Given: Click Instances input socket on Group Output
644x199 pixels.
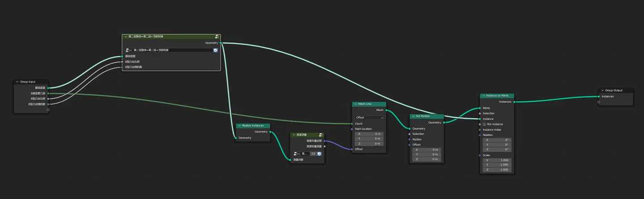Looking at the screenshot, I should point(598,96).
